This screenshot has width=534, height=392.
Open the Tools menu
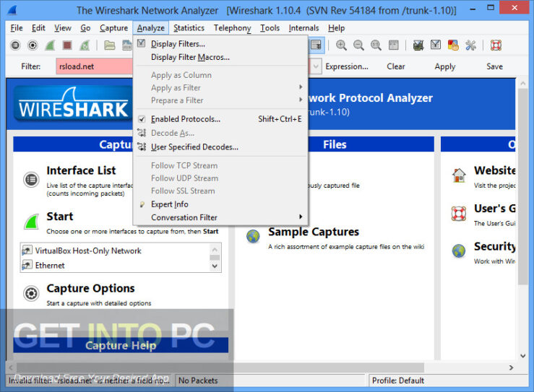pyautogui.click(x=270, y=28)
